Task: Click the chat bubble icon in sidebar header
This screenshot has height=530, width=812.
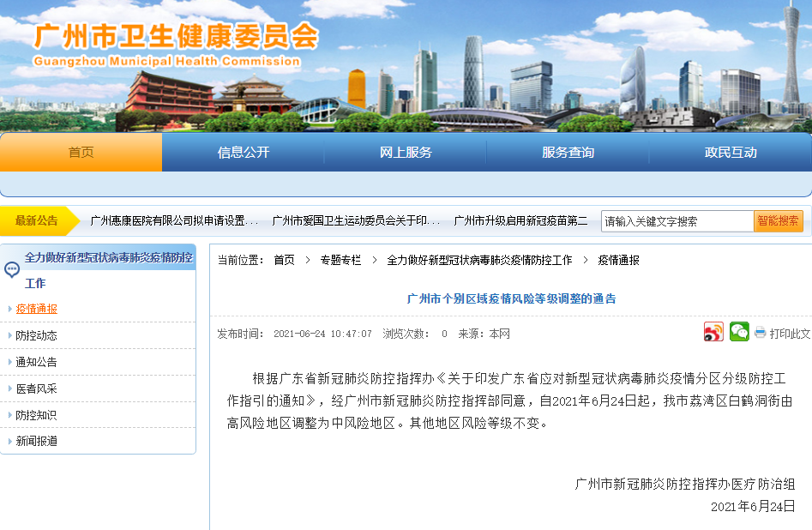Action: click(x=12, y=269)
